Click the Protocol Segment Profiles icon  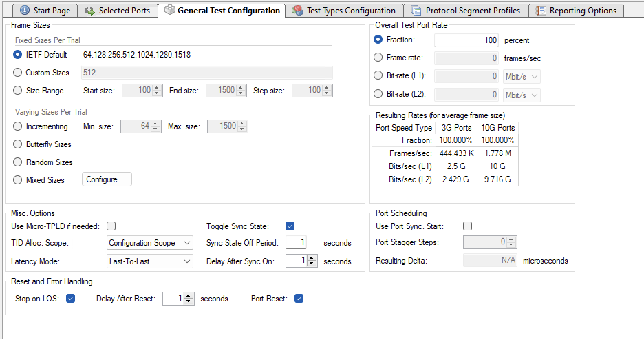(x=416, y=11)
